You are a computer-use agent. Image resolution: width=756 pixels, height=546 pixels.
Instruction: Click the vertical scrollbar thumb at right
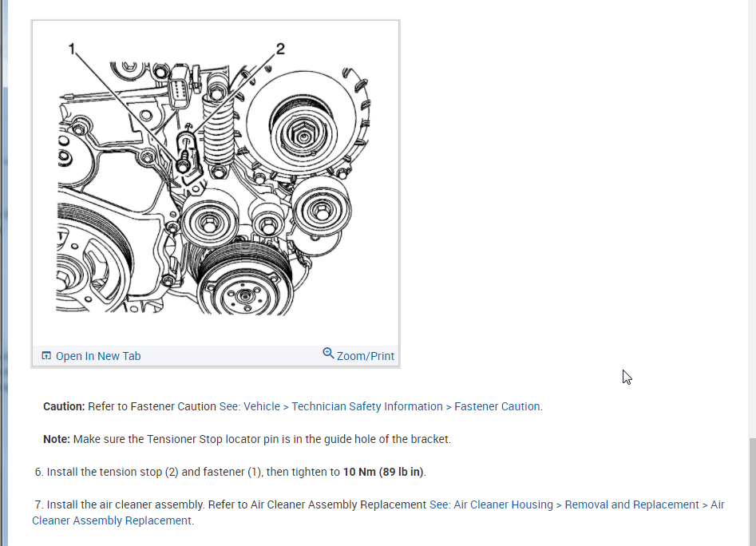point(753,492)
